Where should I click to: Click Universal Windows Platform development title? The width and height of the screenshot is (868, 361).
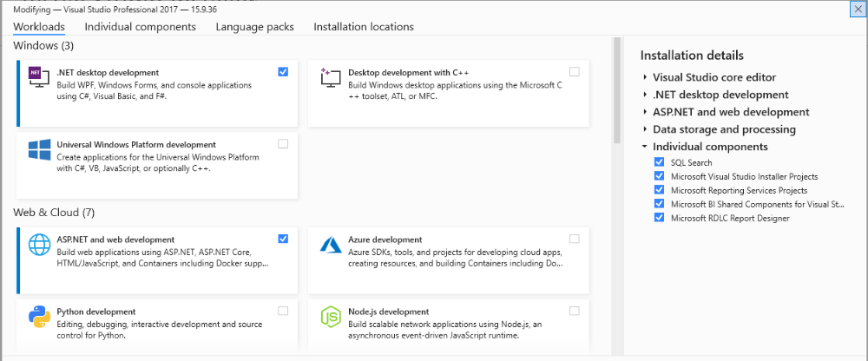[136, 145]
